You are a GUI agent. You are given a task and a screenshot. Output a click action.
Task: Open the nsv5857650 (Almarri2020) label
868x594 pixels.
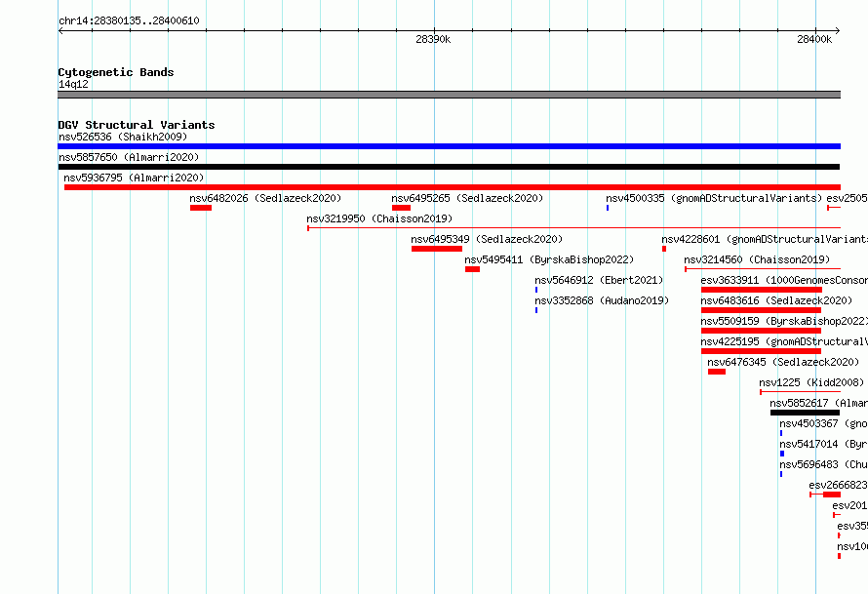(129, 157)
